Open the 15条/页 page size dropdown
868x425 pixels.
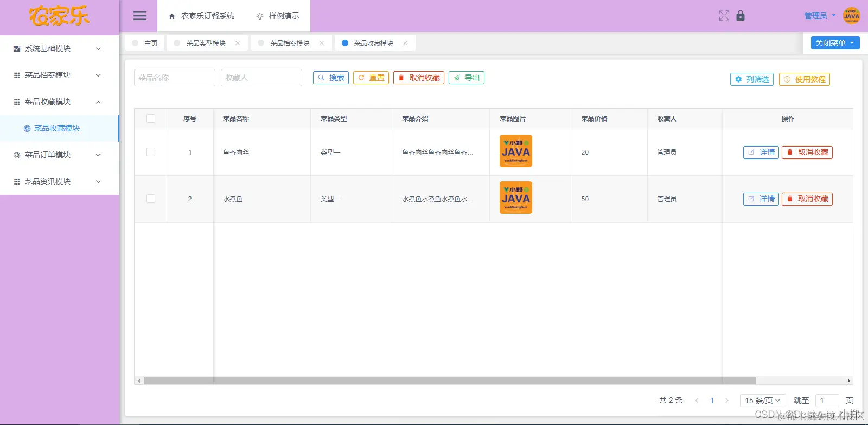763,401
